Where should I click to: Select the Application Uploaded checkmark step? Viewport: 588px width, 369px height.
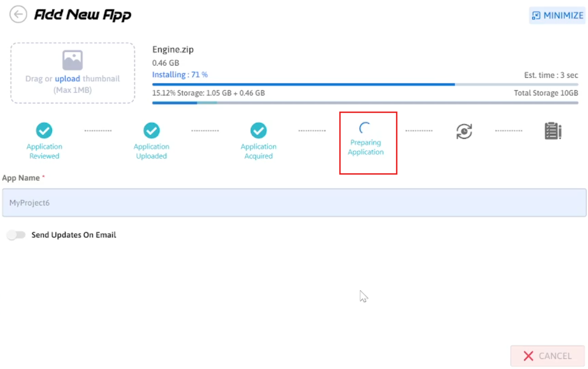(151, 131)
